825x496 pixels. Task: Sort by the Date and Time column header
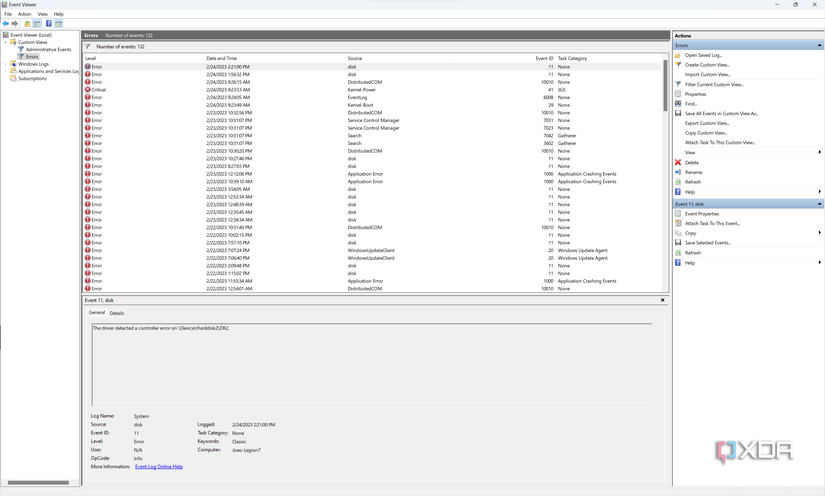(x=275, y=58)
